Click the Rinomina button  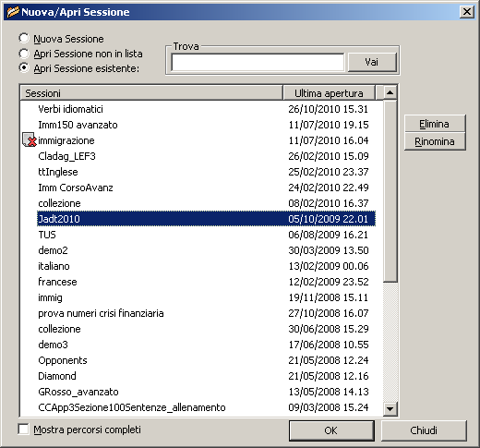pyautogui.click(x=435, y=141)
